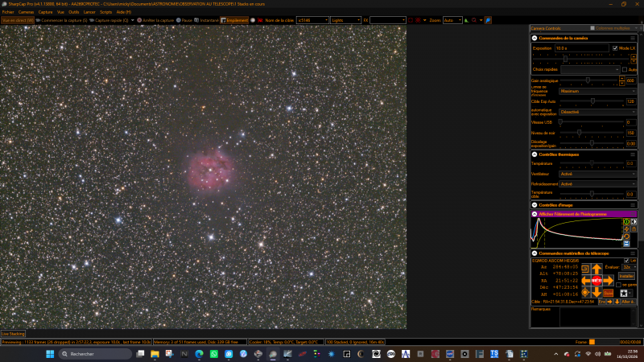The width and height of the screenshot is (644, 362).
Task: Toggle the Auto exposure checkbox
Action: pyautogui.click(x=625, y=69)
